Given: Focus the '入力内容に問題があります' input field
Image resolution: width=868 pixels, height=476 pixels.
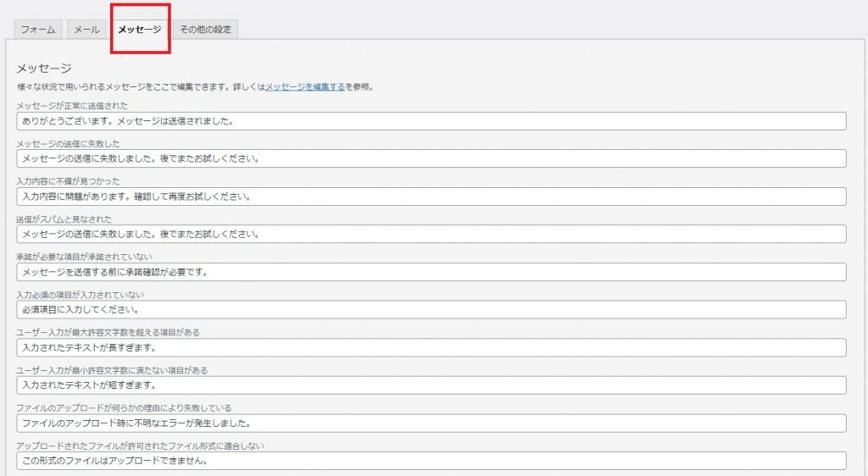Looking at the screenshot, I should pyautogui.click(x=431, y=196).
